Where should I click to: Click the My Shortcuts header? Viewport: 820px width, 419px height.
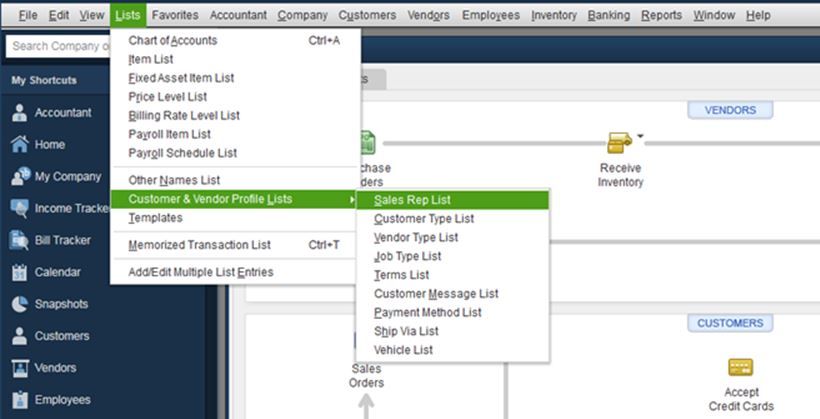tap(44, 81)
